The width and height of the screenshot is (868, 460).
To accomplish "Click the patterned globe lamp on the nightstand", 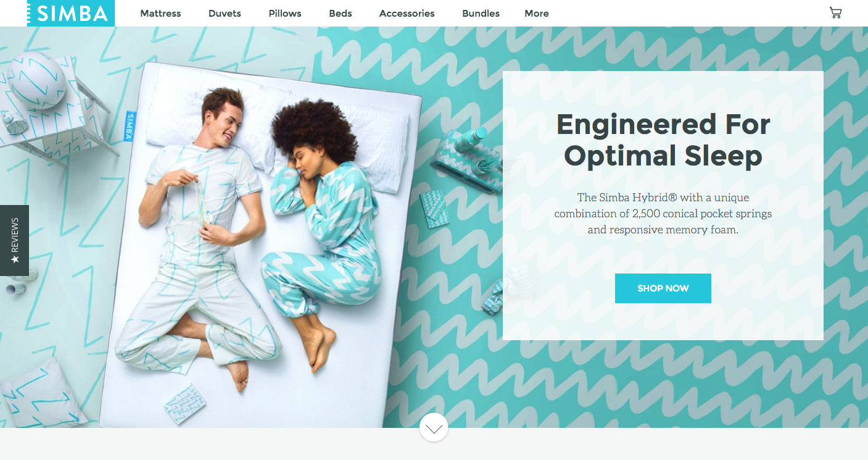I will pyautogui.click(x=36, y=81).
